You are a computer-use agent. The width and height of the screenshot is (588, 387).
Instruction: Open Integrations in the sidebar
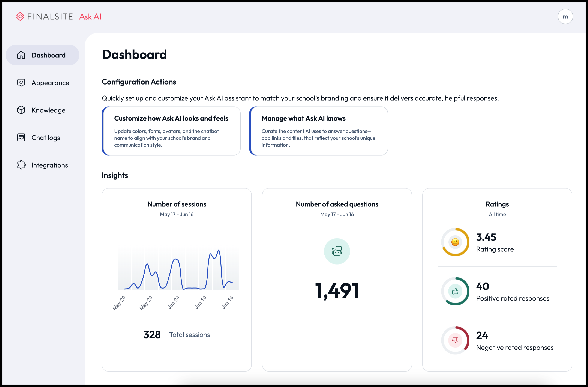(43, 165)
